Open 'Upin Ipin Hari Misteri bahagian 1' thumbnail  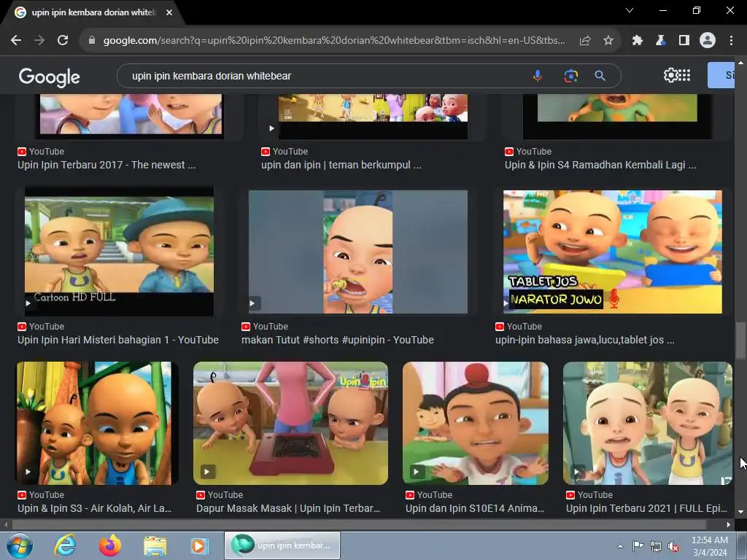[x=119, y=251]
